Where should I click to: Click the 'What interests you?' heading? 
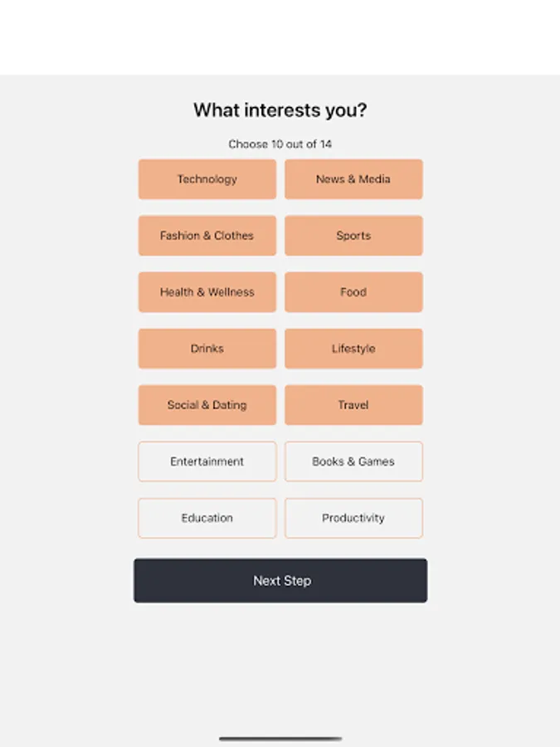click(280, 110)
